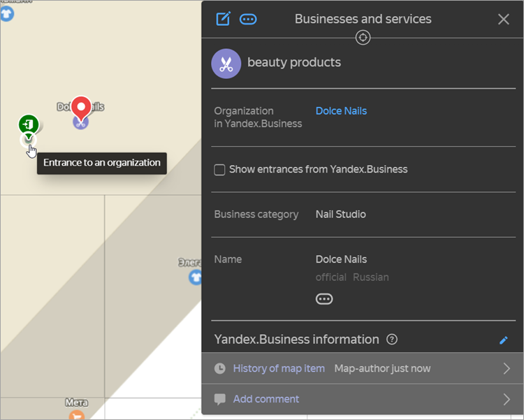Click the edit pencil icon in panel header
This screenshot has width=524, height=420.
click(x=223, y=19)
